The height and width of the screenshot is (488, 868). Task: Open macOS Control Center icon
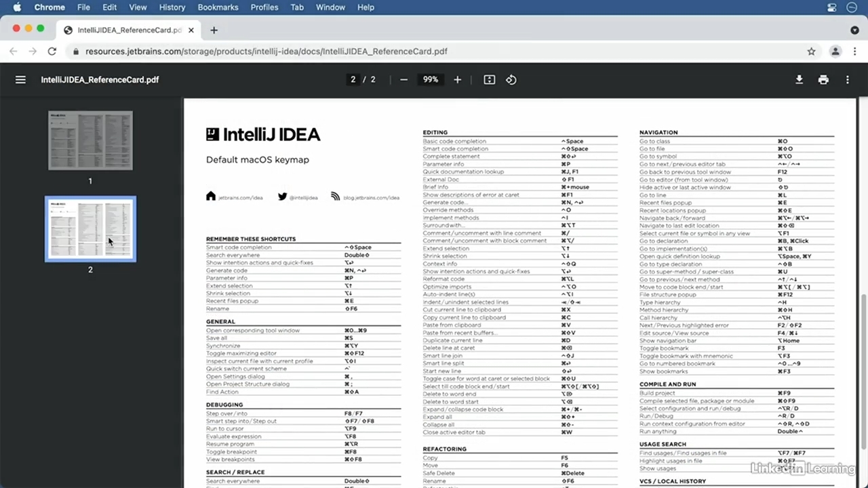pyautogui.click(x=832, y=7)
